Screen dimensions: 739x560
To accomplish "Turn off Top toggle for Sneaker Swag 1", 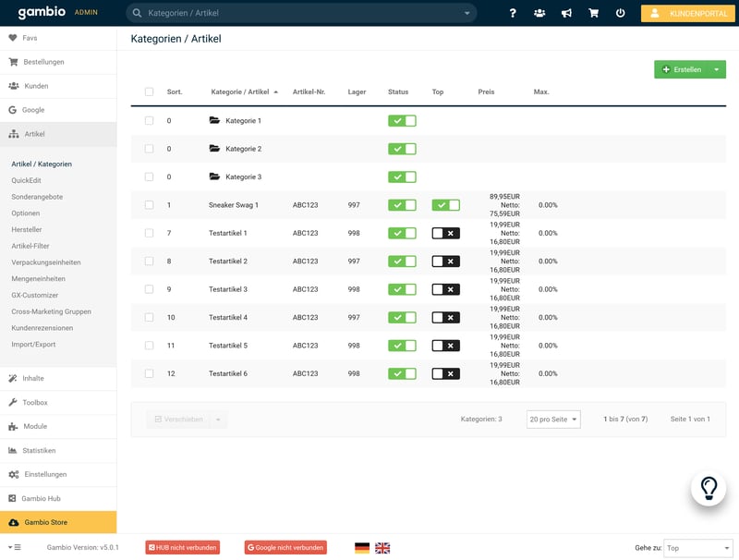I will point(445,205).
